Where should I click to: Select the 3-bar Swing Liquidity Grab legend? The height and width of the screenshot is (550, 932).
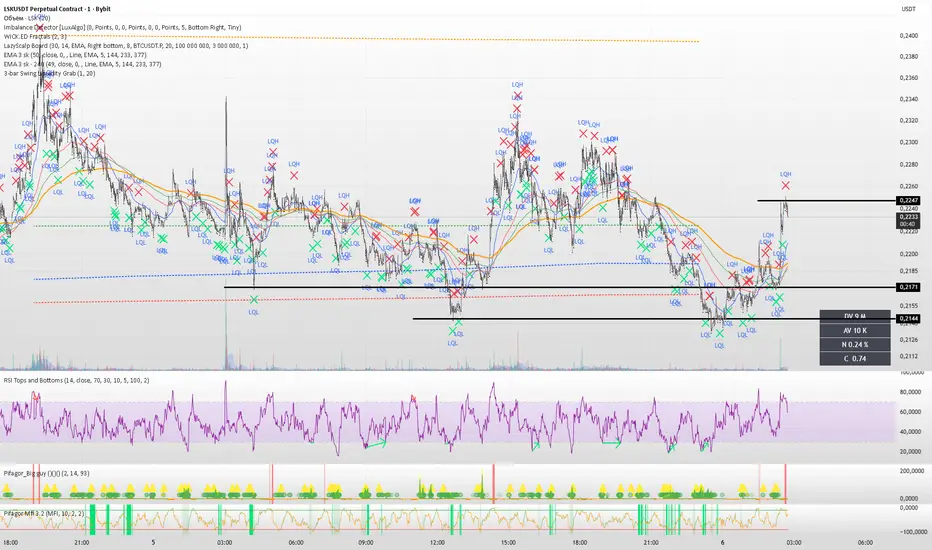click(x=49, y=73)
